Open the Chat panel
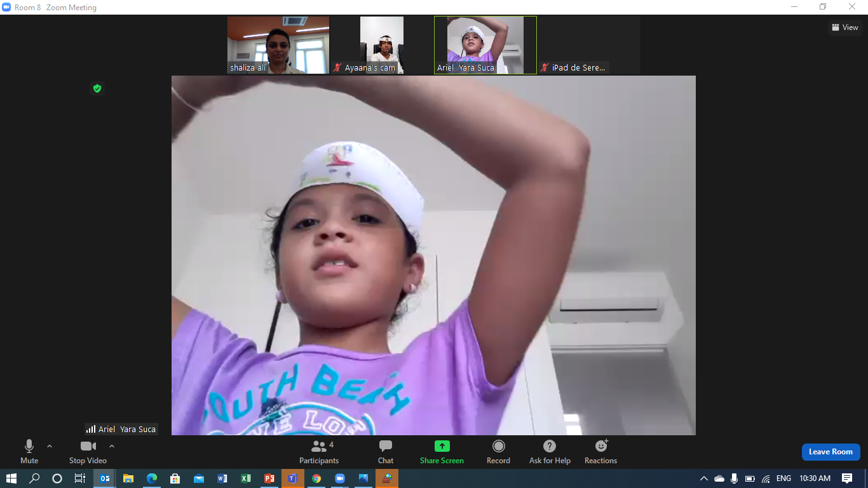This screenshot has height=488, width=868. 386,451
